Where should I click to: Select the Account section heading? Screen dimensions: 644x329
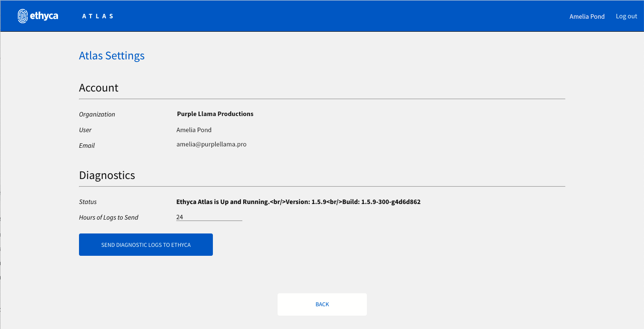tap(99, 87)
